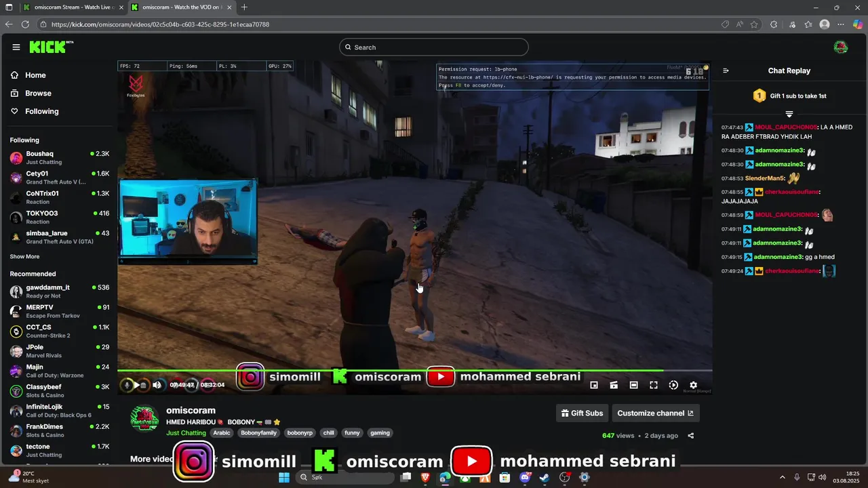Screen dimensions: 868x488
Task: Select the funny tag
Action: [x=352, y=433]
